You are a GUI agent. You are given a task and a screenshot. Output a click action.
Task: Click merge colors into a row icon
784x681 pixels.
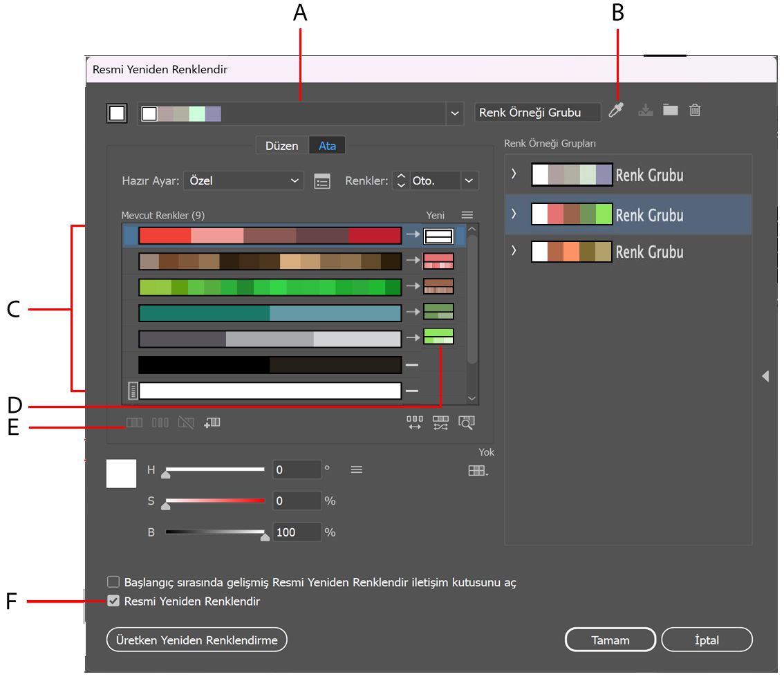134,423
